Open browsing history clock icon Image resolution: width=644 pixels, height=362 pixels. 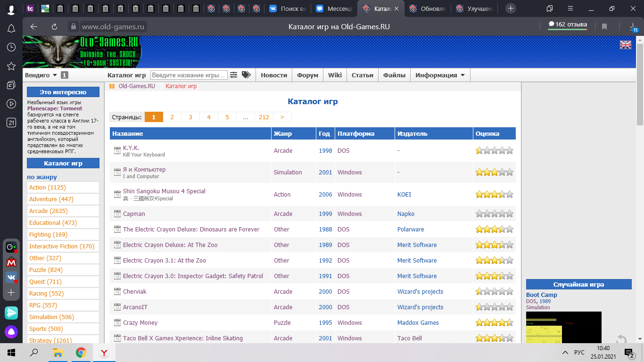pyautogui.click(x=11, y=47)
